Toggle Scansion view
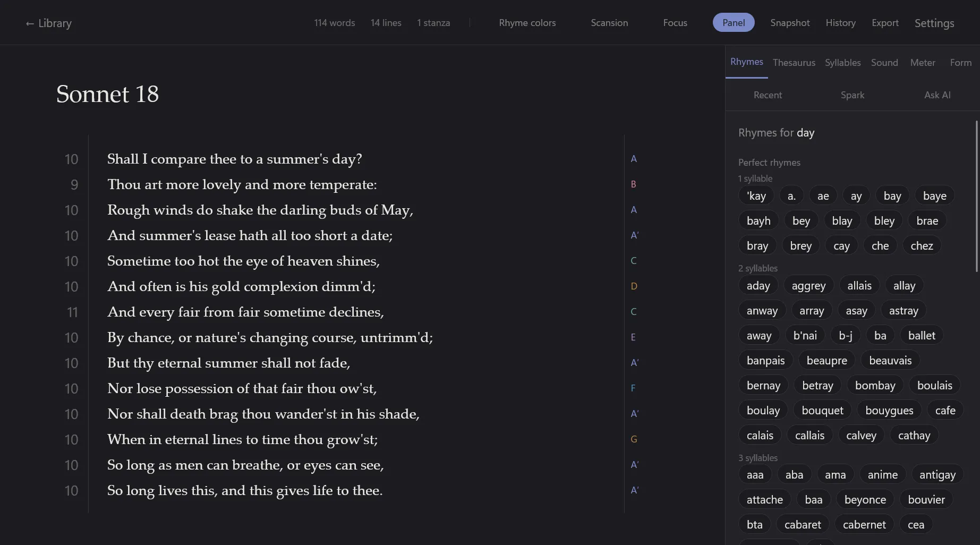 [609, 23]
